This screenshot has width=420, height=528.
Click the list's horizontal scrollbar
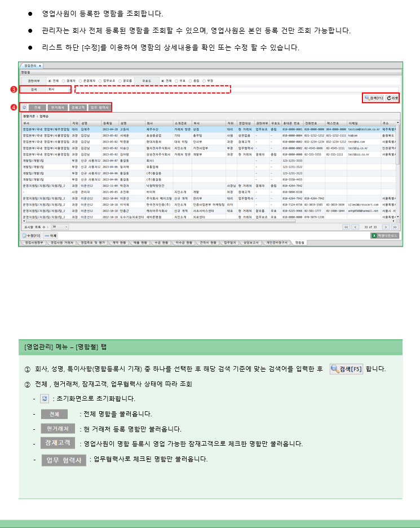[x=160, y=221]
